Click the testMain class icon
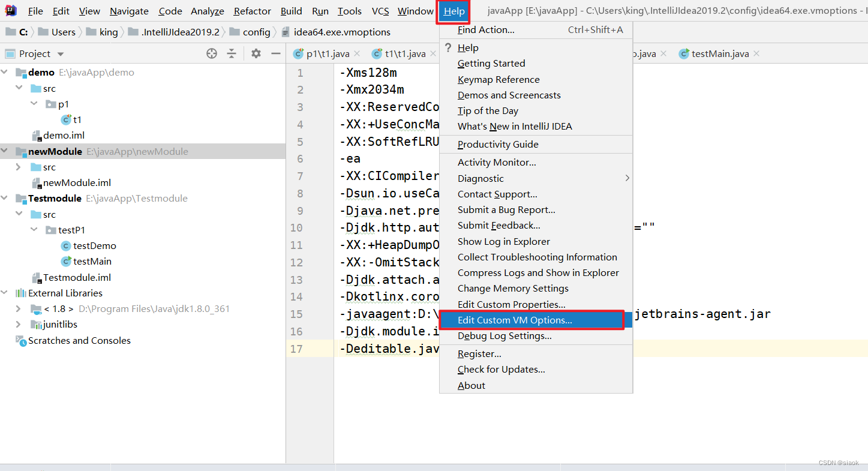 (66, 261)
